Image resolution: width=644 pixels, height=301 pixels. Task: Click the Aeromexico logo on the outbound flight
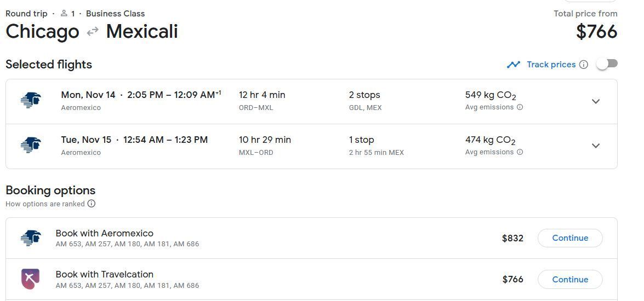[x=31, y=101]
